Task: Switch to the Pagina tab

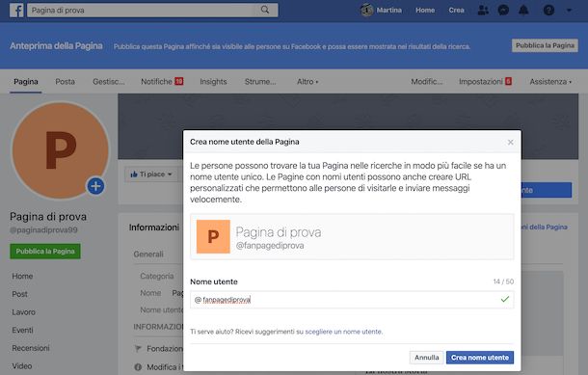Action: coord(26,81)
